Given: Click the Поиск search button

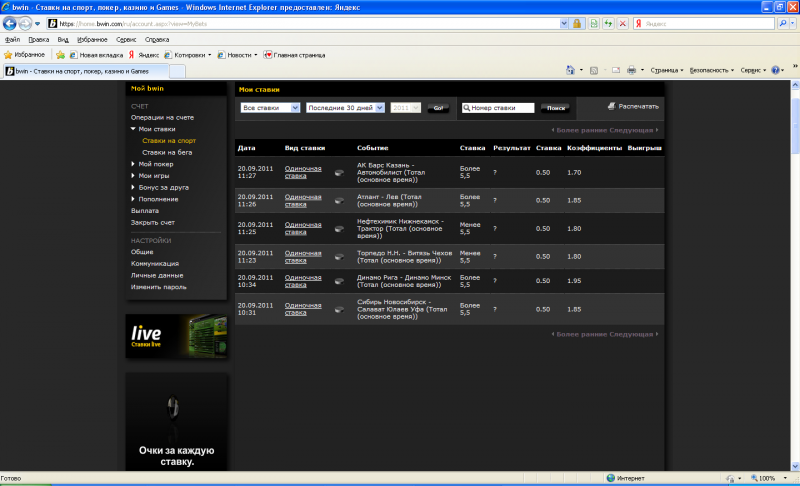Looking at the screenshot, I should pyautogui.click(x=555, y=108).
